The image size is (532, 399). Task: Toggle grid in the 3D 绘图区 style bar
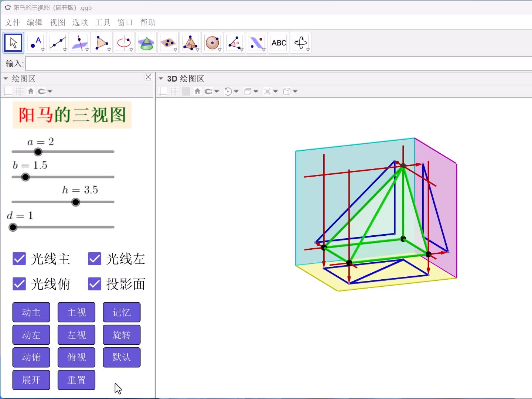click(175, 91)
